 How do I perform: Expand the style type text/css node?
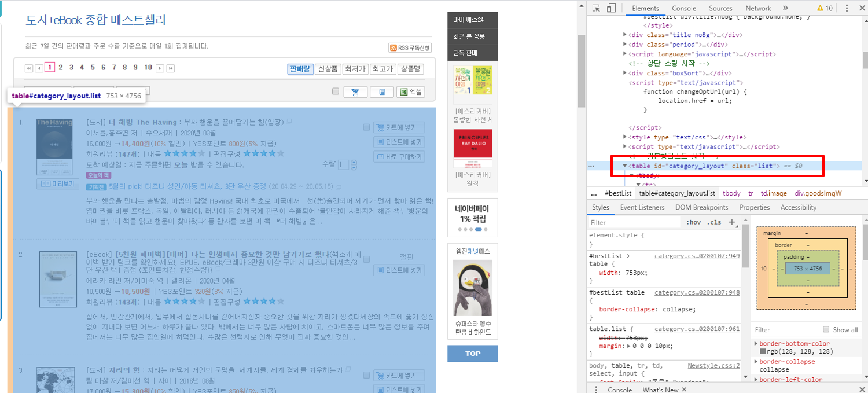tap(625, 137)
